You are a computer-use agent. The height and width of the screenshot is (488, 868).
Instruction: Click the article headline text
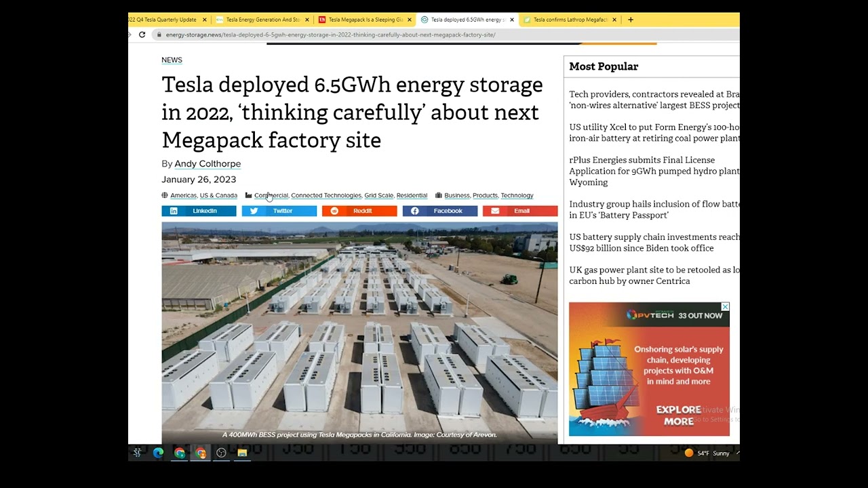353,113
